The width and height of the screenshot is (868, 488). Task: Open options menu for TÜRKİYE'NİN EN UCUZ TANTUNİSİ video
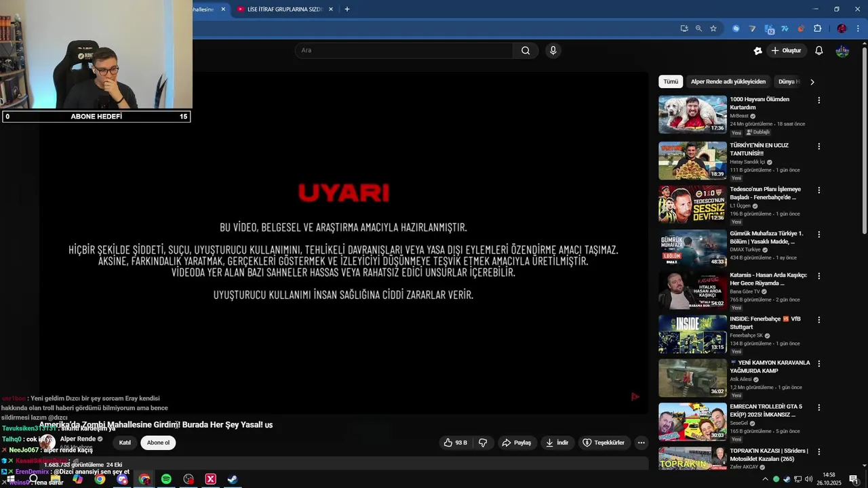[x=818, y=146]
